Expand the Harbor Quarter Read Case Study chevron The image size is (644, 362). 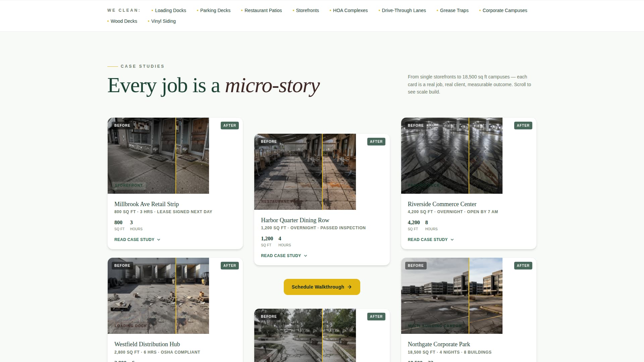pos(305,256)
